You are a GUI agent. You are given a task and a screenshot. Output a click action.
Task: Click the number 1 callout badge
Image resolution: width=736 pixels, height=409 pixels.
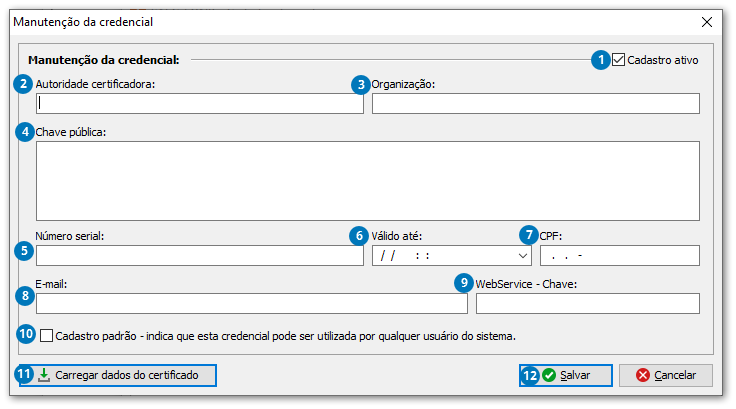(600, 60)
